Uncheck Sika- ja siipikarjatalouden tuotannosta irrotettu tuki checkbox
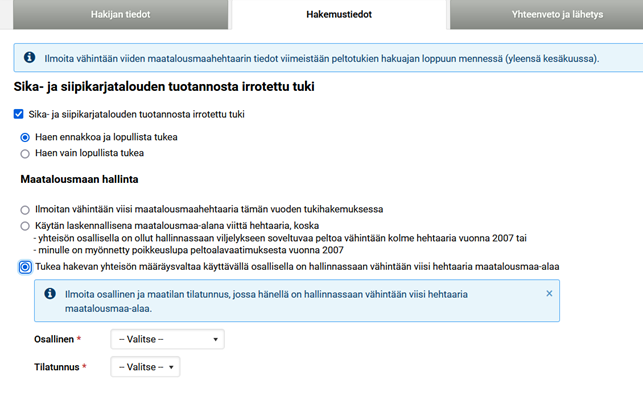Screen dimensions: 643x397 18,114
